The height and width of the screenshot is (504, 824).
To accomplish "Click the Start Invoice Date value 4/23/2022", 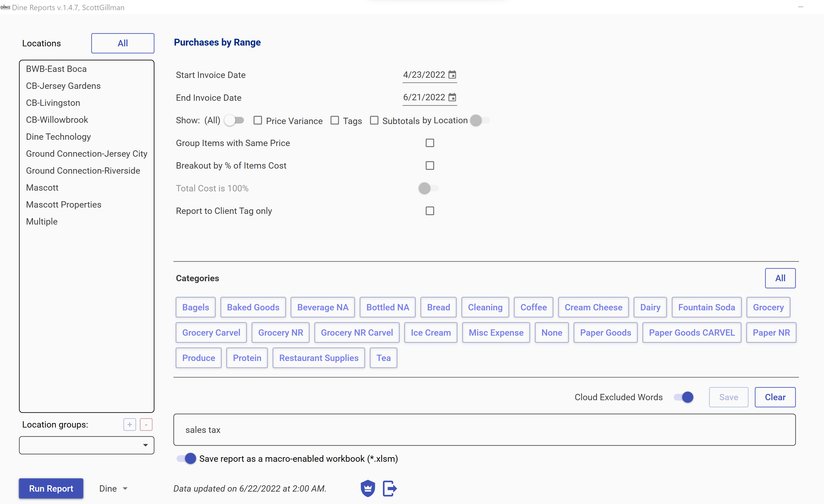I will pyautogui.click(x=424, y=75).
